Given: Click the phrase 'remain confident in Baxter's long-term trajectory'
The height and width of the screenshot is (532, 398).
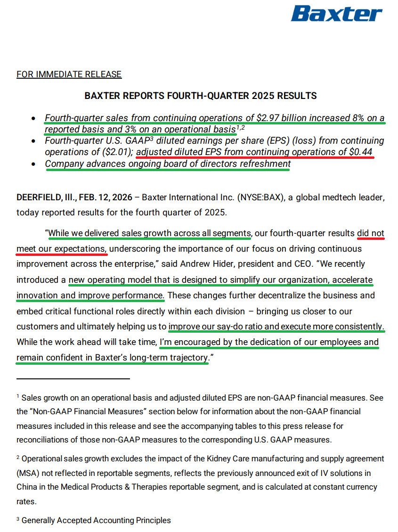Looking at the screenshot, I should 112,358.
